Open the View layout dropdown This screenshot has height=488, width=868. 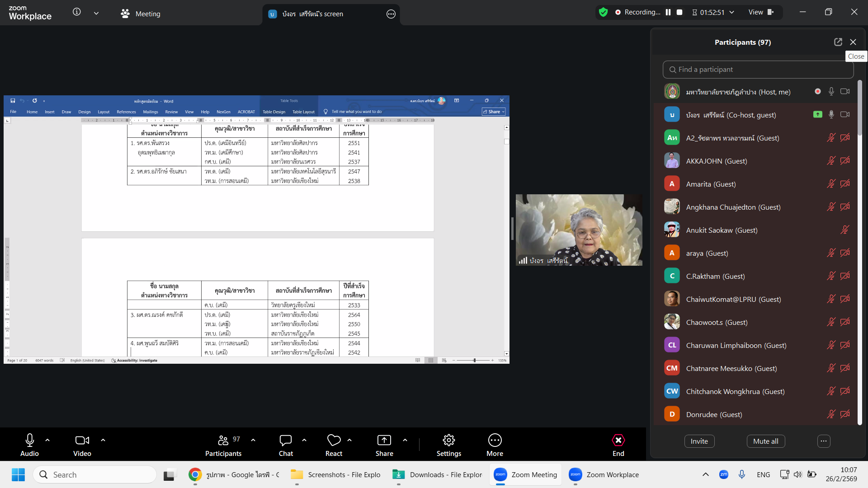[x=761, y=12]
